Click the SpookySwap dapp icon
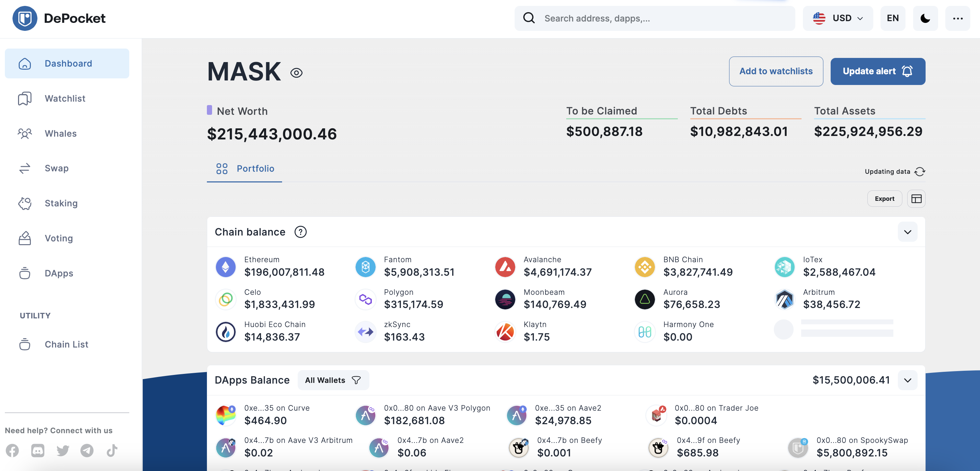 [x=798, y=447]
